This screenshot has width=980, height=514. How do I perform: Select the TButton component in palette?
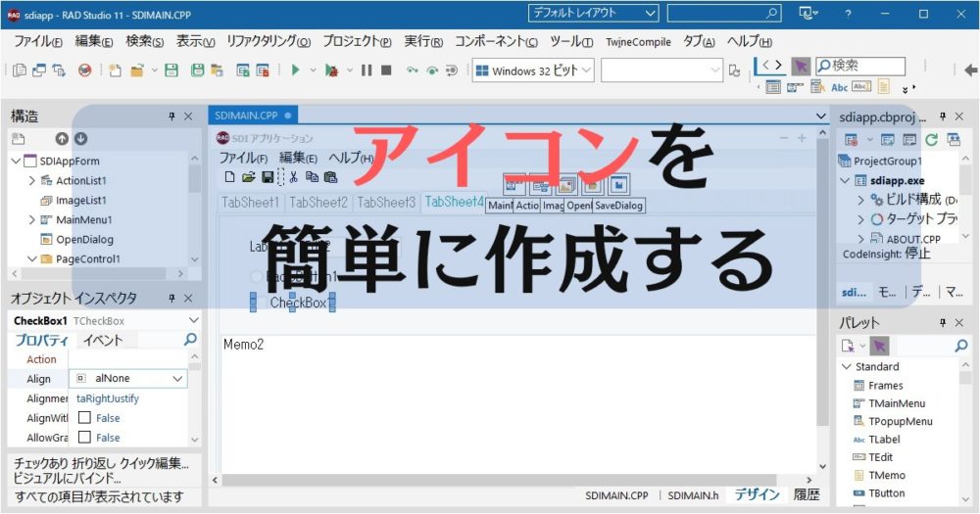886,493
